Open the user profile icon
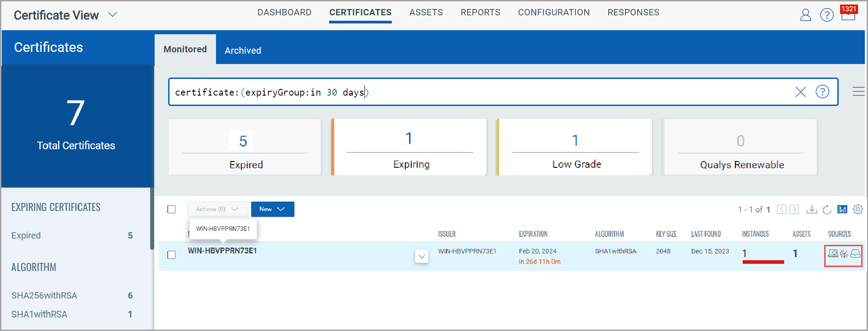The width and height of the screenshot is (868, 331). pos(805,15)
